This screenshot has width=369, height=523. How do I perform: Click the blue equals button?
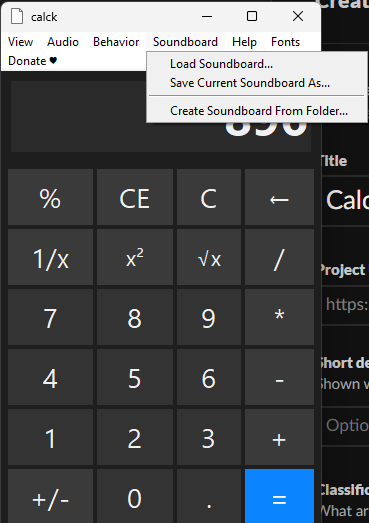[279, 496]
